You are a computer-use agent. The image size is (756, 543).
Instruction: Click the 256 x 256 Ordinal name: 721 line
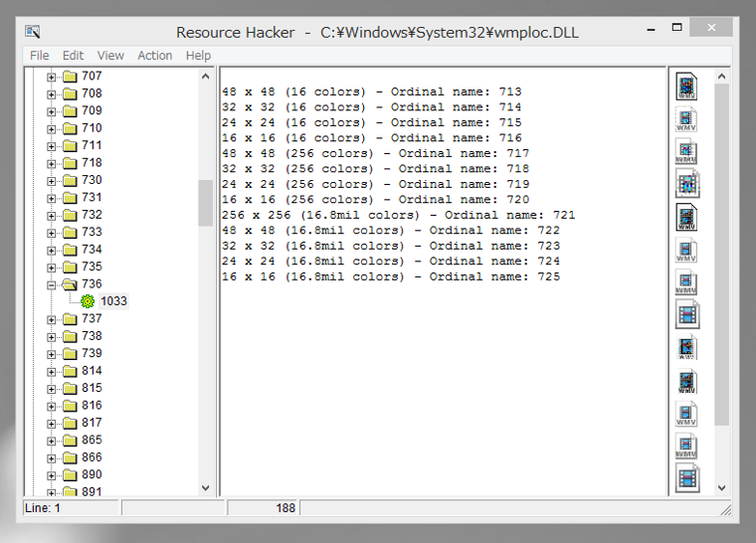click(x=398, y=215)
